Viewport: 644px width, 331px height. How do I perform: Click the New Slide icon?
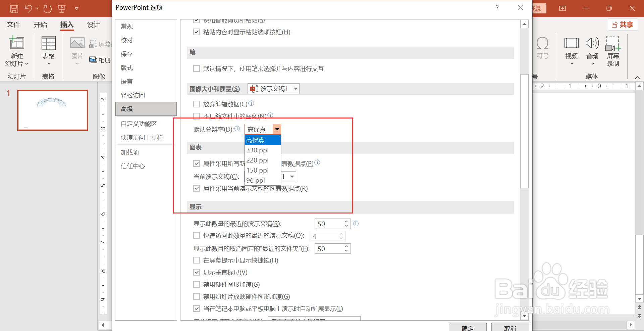16,43
